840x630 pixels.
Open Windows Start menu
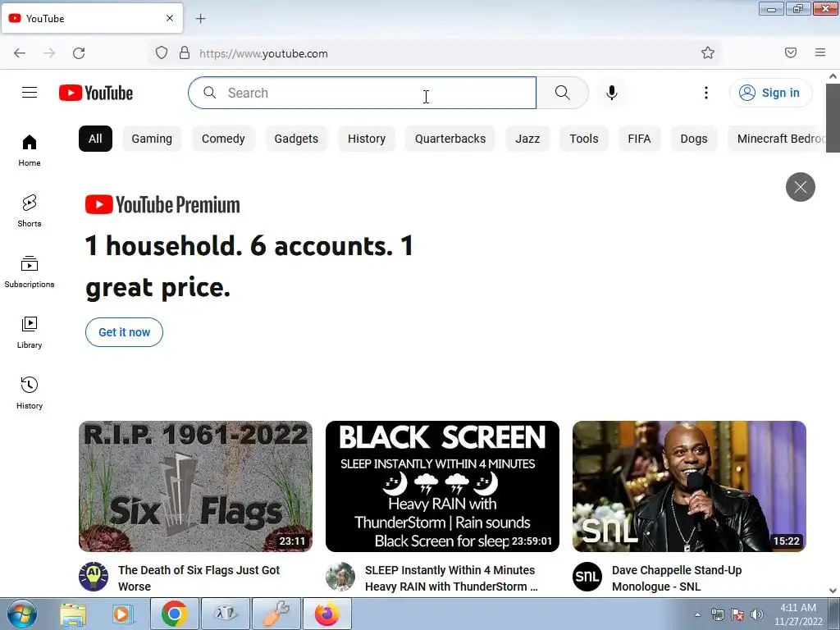22,614
